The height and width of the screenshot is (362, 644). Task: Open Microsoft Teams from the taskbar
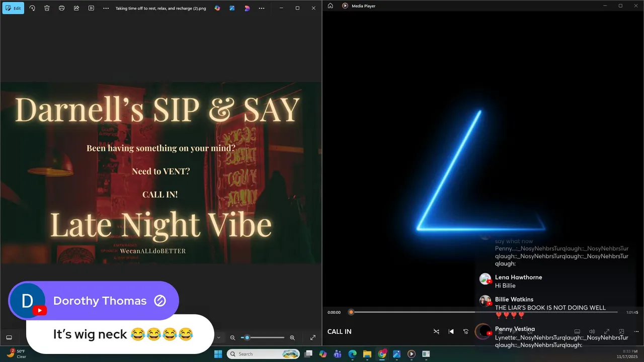(x=338, y=354)
